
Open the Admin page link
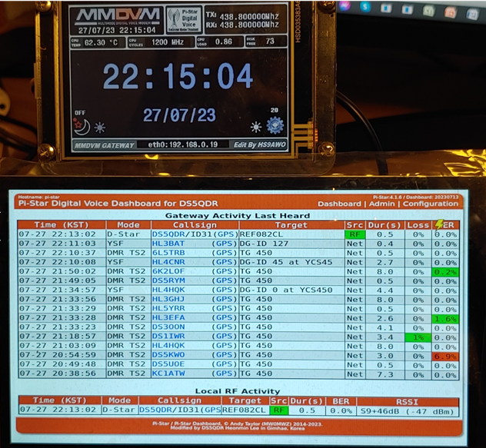[382, 204]
